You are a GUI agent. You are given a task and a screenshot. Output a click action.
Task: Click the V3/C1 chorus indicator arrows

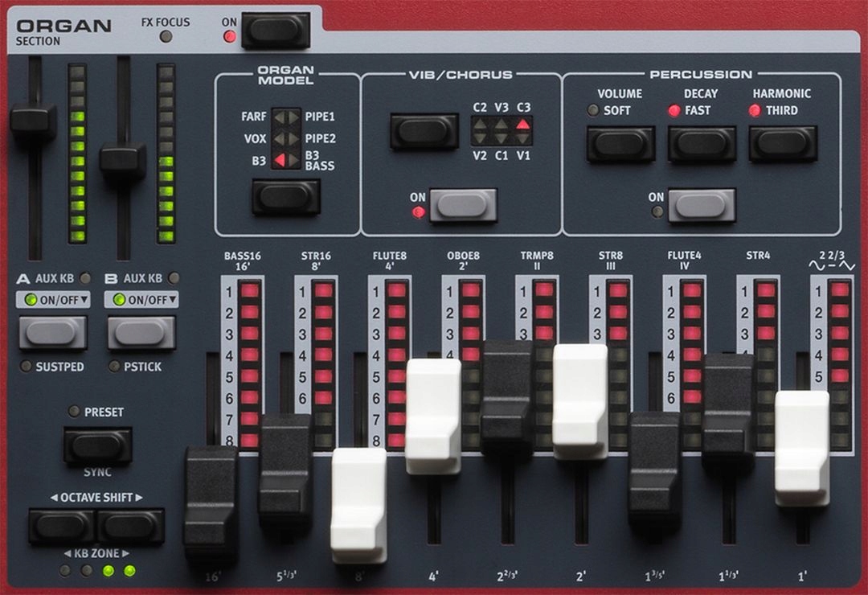502,131
